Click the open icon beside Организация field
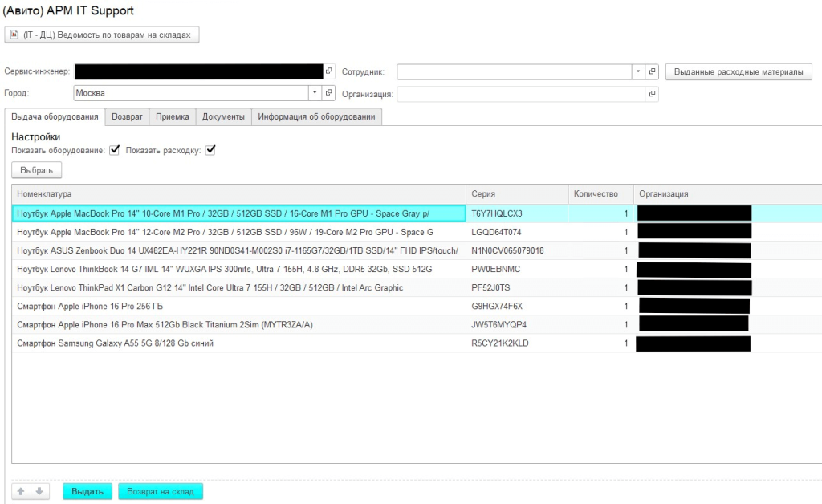The image size is (822, 504). tap(652, 94)
